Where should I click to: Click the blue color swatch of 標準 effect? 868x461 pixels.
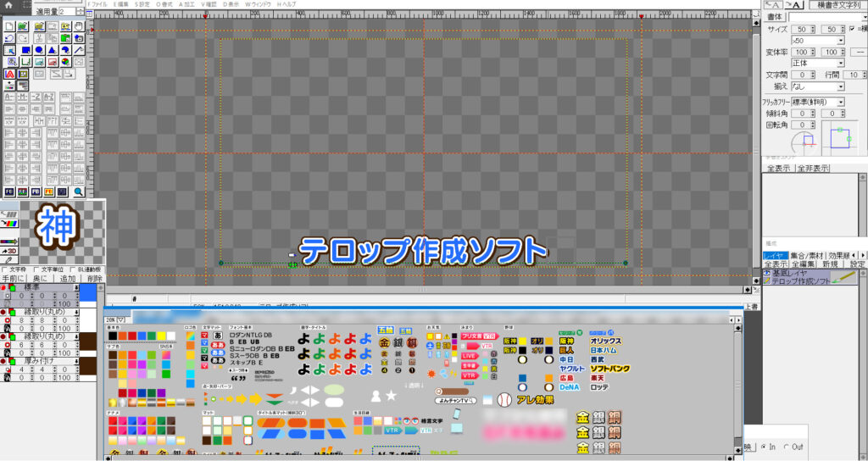click(x=88, y=292)
